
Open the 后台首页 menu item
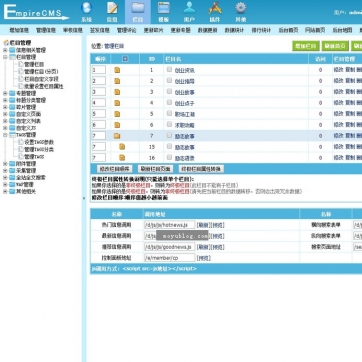[x=288, y=30]
